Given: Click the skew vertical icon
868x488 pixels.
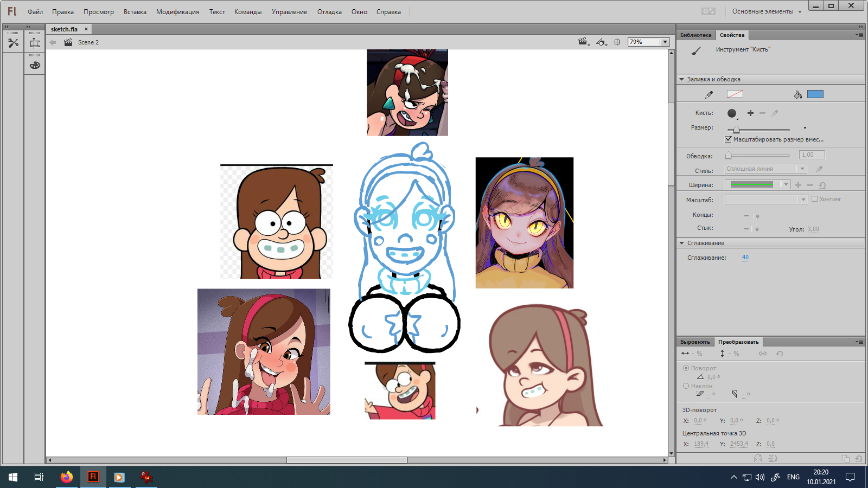Looking at the screenshot, I should [x=735, y=394].
